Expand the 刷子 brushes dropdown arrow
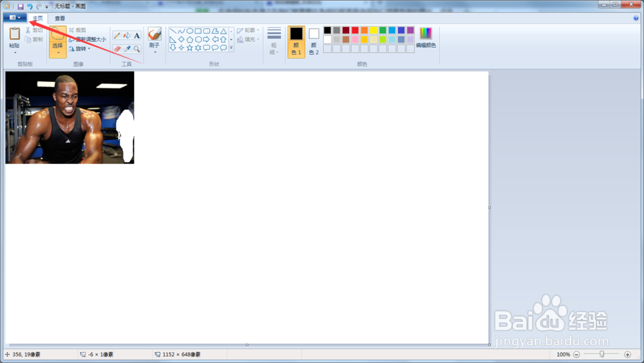This screenshot has height=363, width=644. tap(155, 52)
